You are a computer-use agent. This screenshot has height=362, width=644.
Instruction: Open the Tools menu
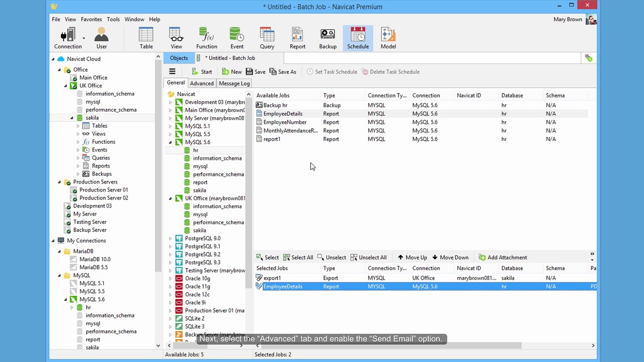[x=113, y=20]
